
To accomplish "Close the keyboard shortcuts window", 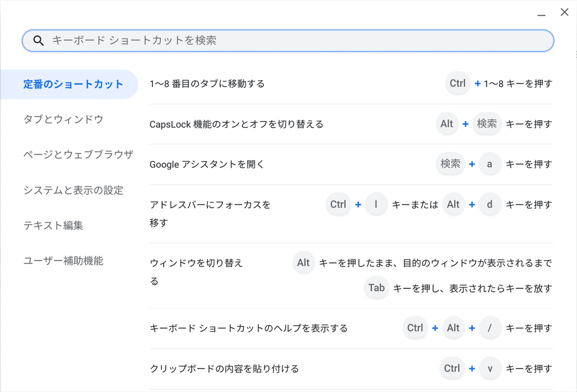I will (564, 12).
